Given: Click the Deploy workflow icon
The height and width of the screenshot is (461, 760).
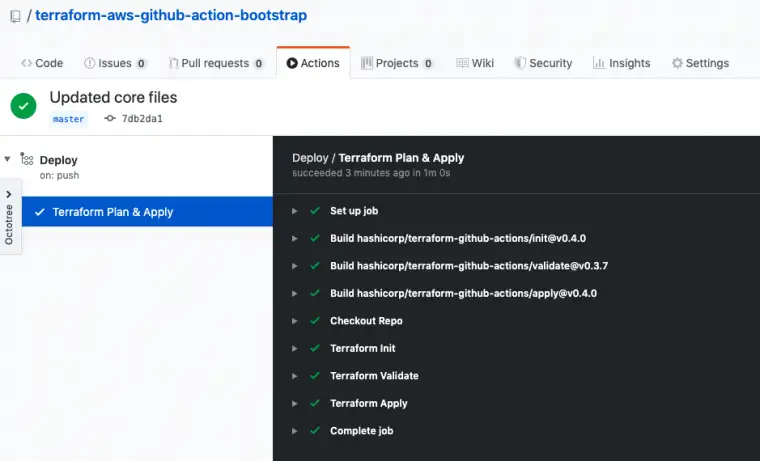Looking at the screenshot, I should [27, 159].
